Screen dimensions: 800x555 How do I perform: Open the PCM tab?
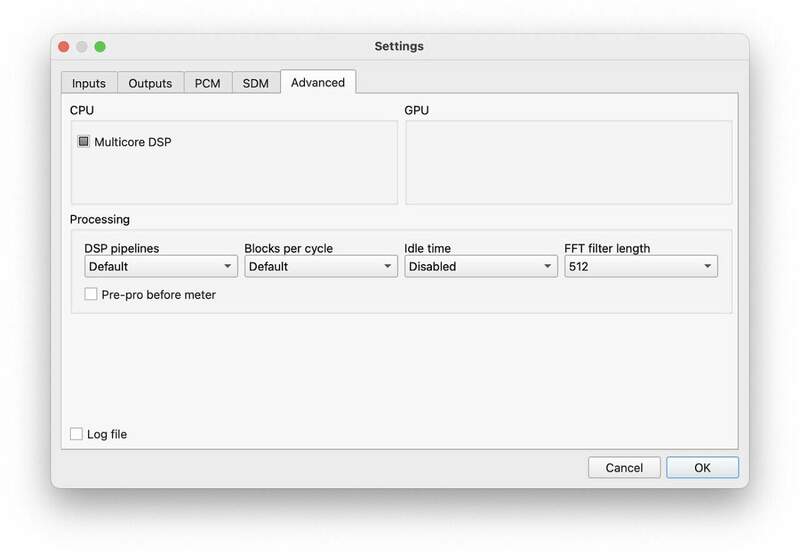(x=207, y=83)
